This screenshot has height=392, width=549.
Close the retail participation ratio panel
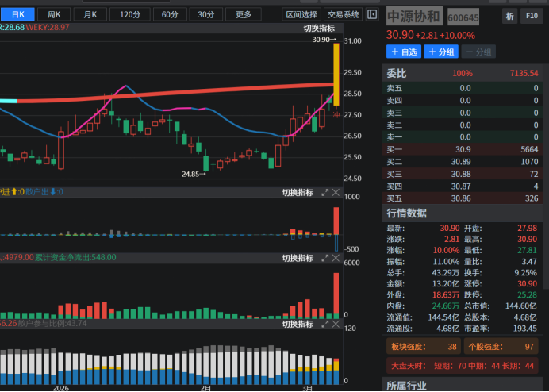(x=336, y=324)
